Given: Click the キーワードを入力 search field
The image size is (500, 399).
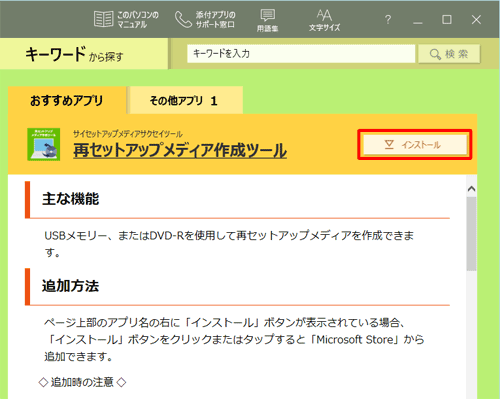Looking at the screenshot, I should click(x=301, y=54).
